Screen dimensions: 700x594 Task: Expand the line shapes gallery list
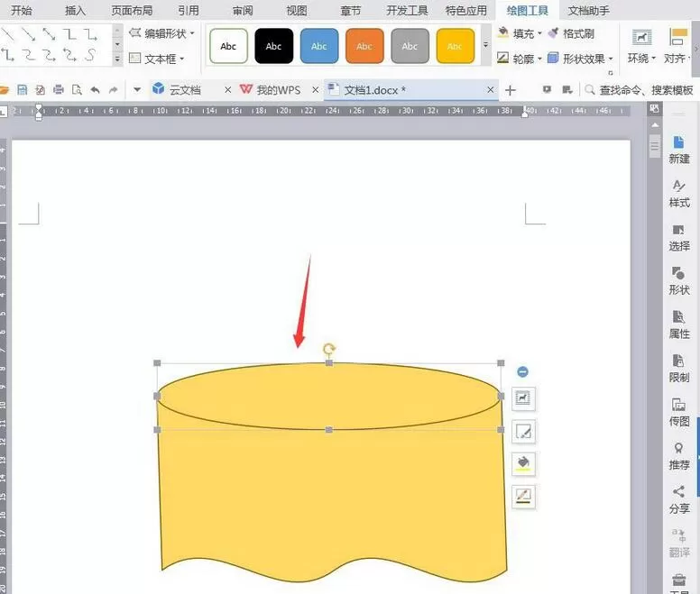(x=117, y=59)
